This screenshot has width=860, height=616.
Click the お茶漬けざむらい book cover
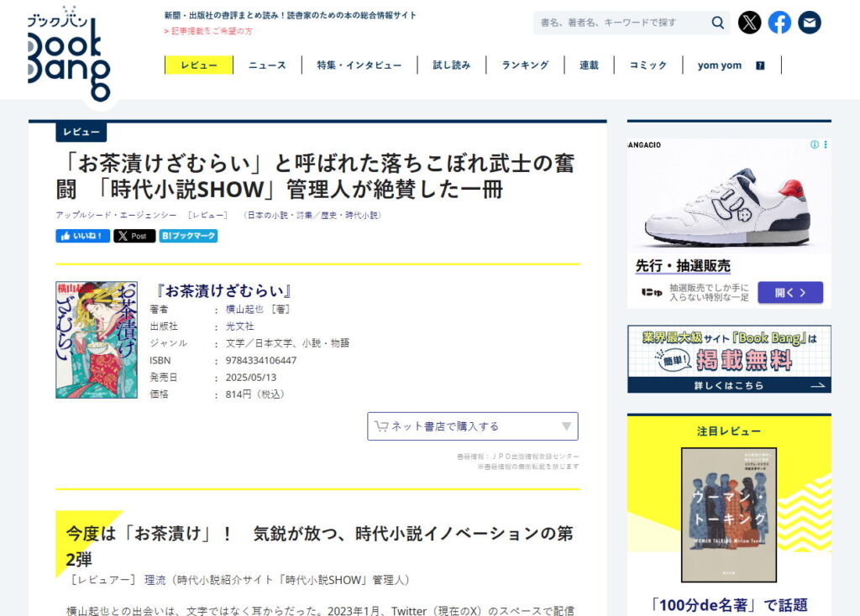pos(97,340)
